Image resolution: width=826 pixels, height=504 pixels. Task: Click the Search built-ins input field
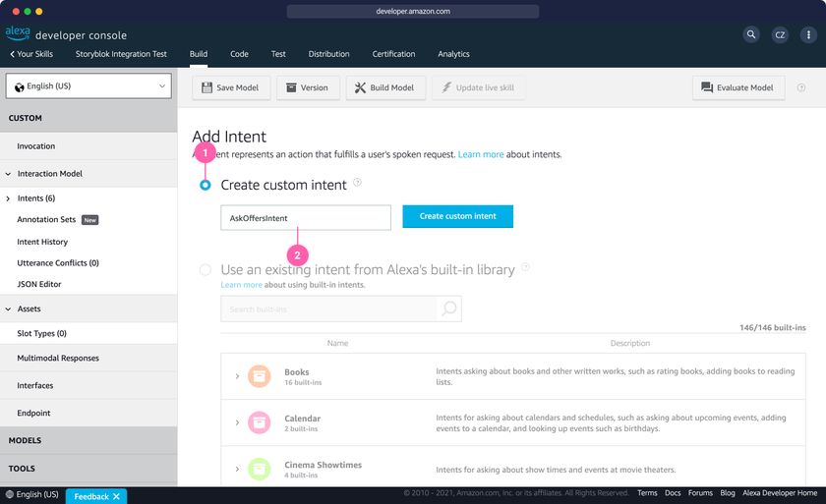tap(328, 308)
